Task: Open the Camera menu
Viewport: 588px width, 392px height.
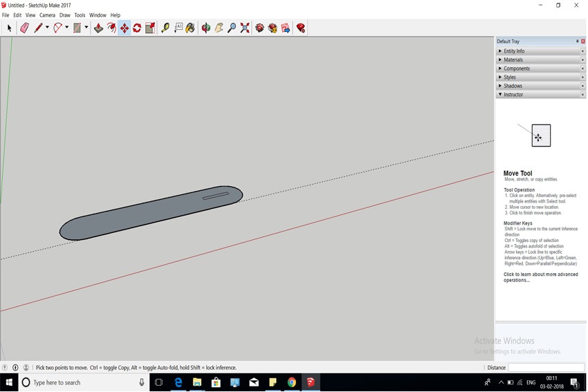Action: pos(47,15)
